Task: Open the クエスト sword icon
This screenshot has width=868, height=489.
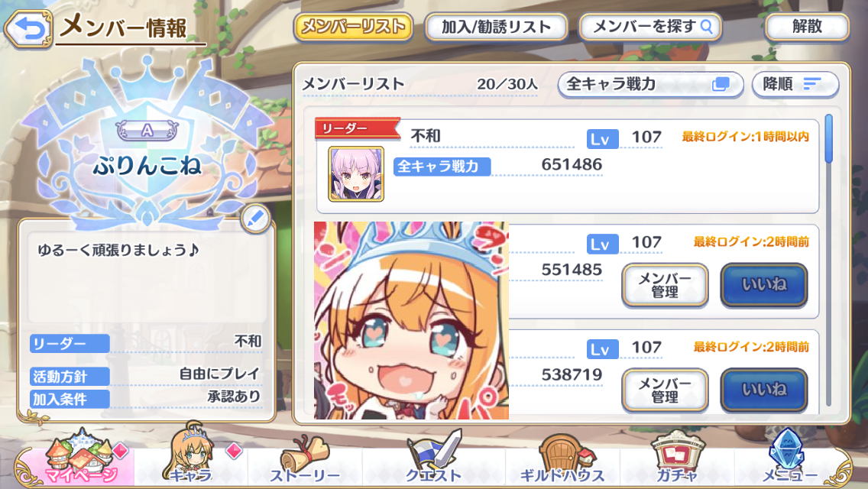Action: [433, 458]
